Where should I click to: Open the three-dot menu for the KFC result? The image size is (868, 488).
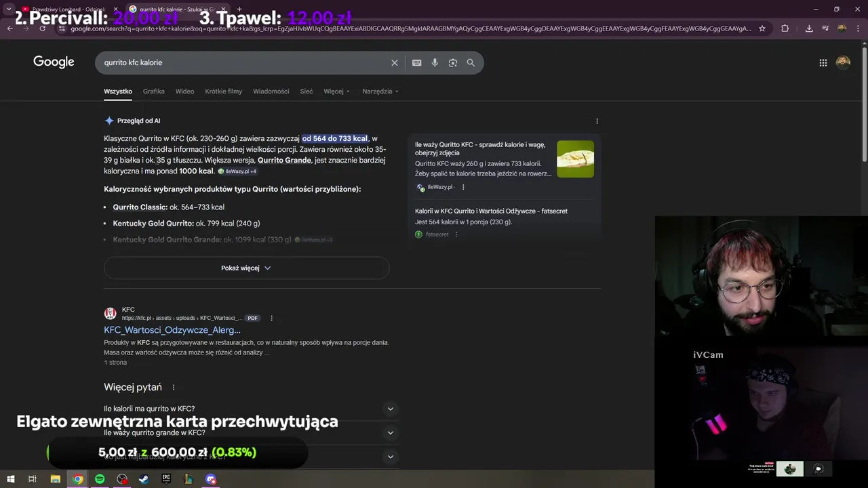tap(271, 318)
